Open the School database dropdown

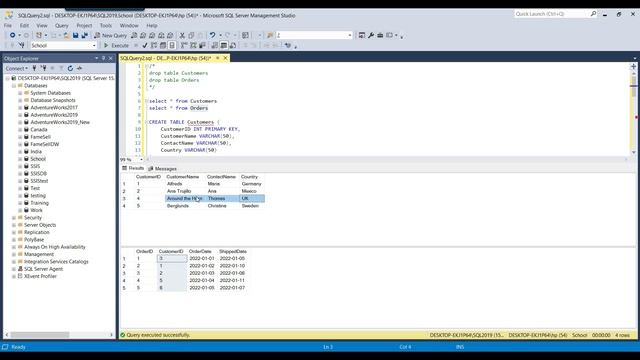[x=94, y=45]
